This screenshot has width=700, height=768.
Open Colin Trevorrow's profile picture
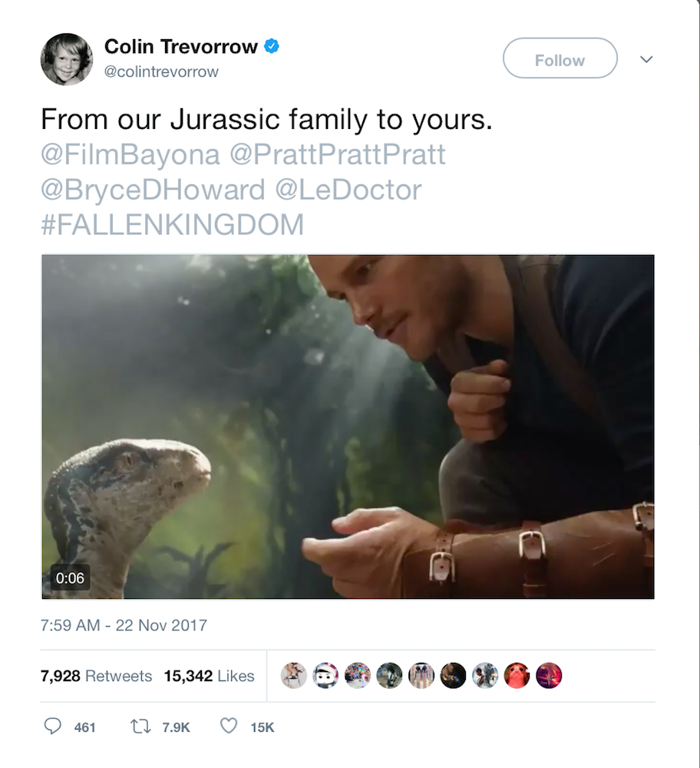(x=67, y=59)
